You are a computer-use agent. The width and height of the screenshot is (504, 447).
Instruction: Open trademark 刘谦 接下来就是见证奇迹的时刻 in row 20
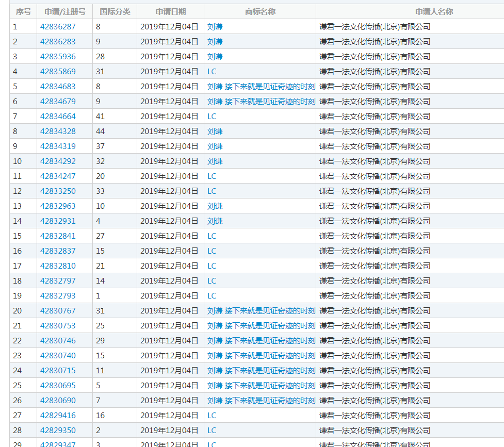[261, 311]
